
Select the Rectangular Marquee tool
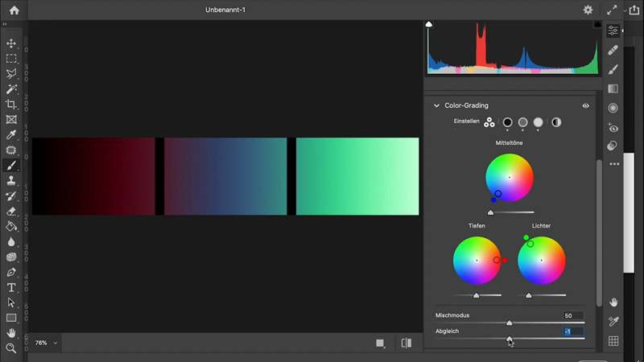(11, 59)
